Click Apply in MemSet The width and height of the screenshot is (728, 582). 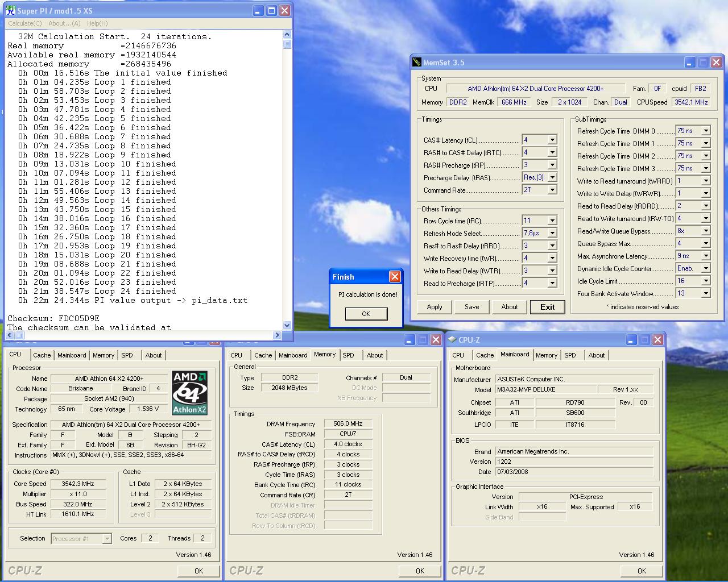click(x=435, y=307)
